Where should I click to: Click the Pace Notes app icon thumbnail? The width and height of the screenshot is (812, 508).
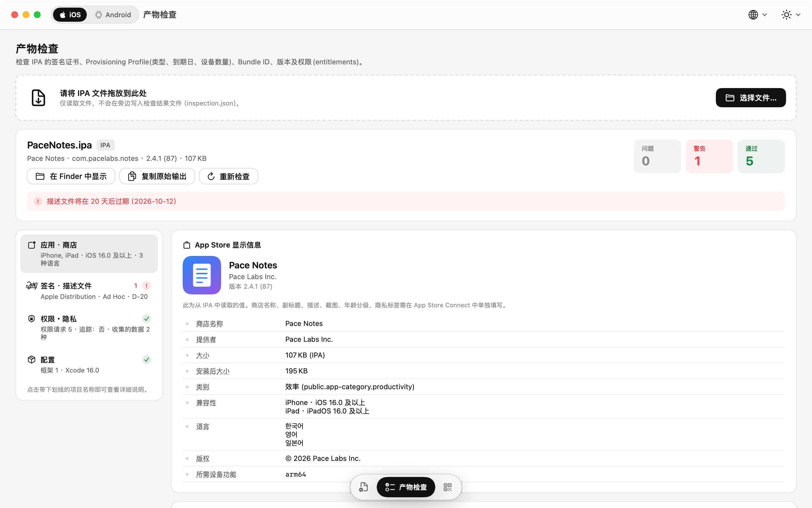(x=202, y=275)
